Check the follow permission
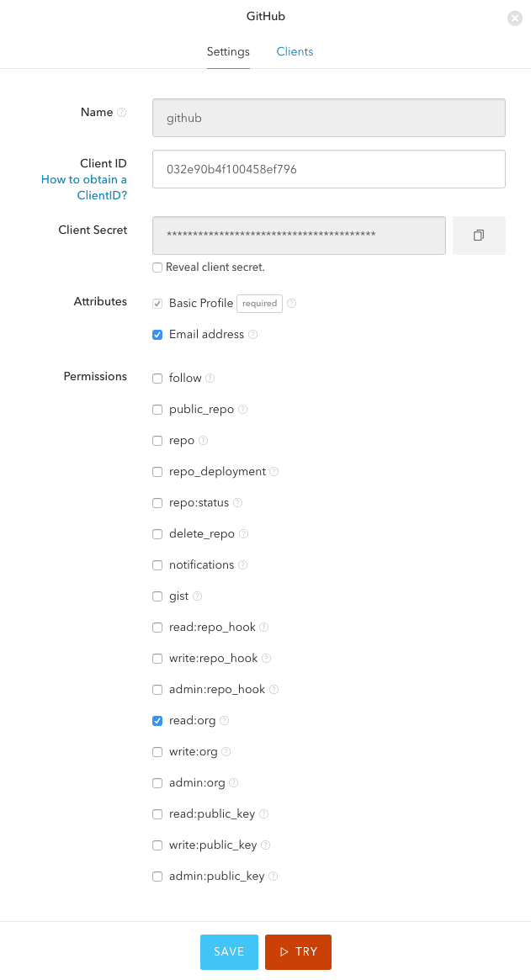Viewport: 531px width, 980px height. (x=157, y=378)
